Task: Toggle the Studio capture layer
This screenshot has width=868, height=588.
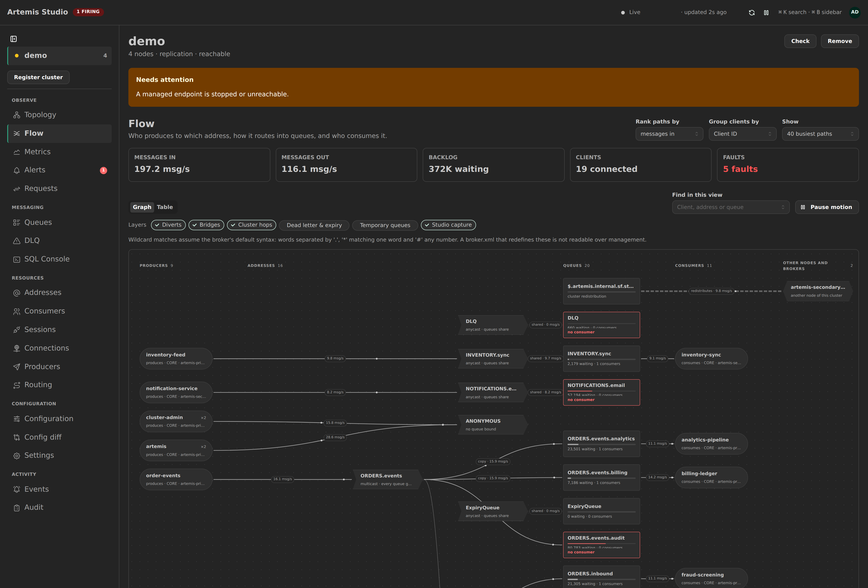Action: click(x=448, y=225)
